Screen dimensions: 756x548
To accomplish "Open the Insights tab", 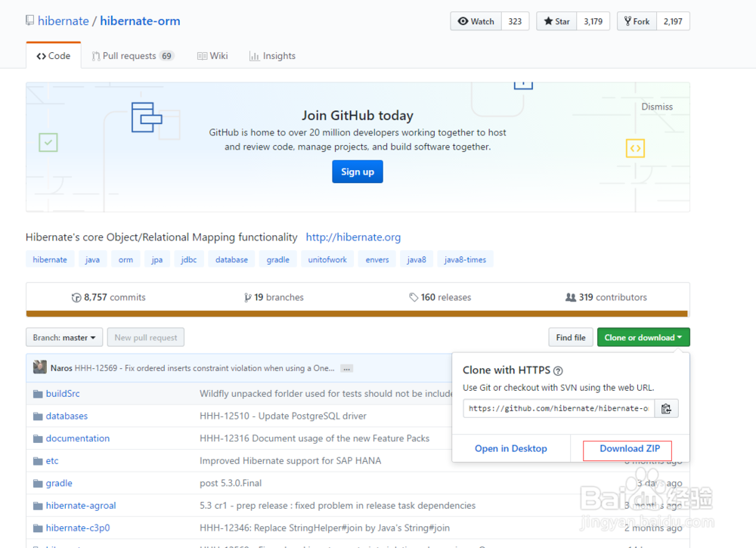I will pyautogui.click(x=272, y=56).
